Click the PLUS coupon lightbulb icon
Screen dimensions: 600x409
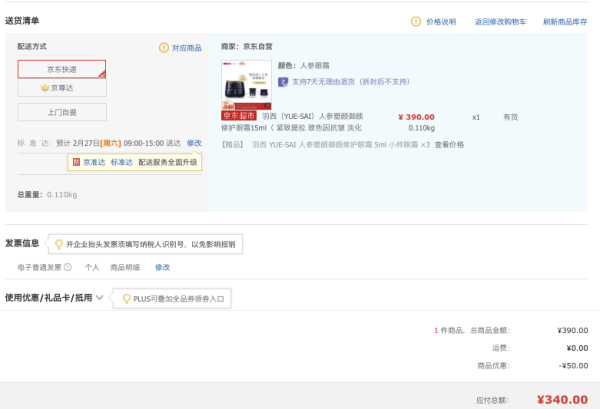pyautogui.click(x=126, y=299)
